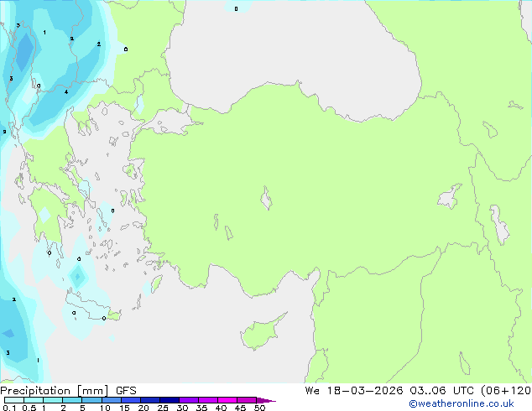
Task: Select the 0.5–1 mm legend color segment
Action: [34, 400]
